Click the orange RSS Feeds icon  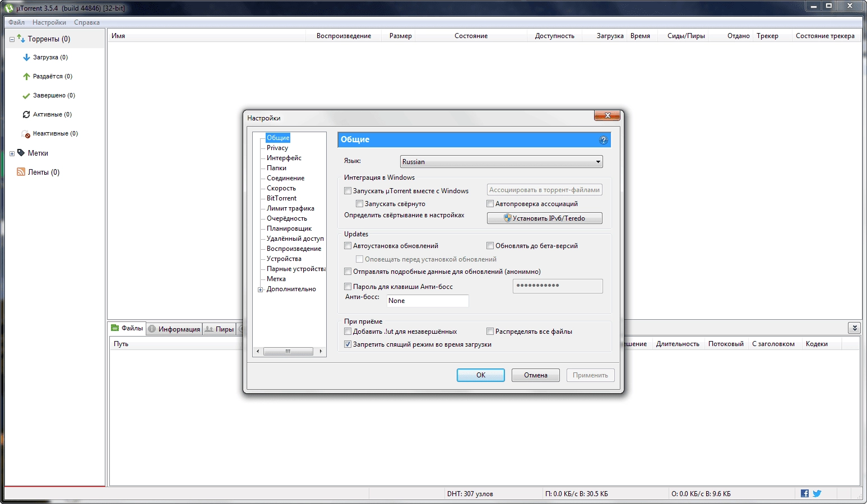(21, 172)
